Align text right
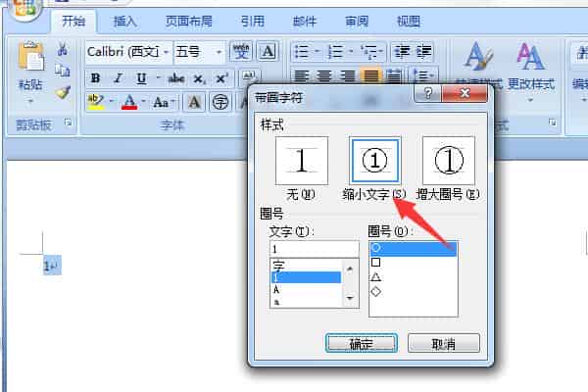Viewport: 588px width, 392px height. pyautogui.click(x=348, y=76)
